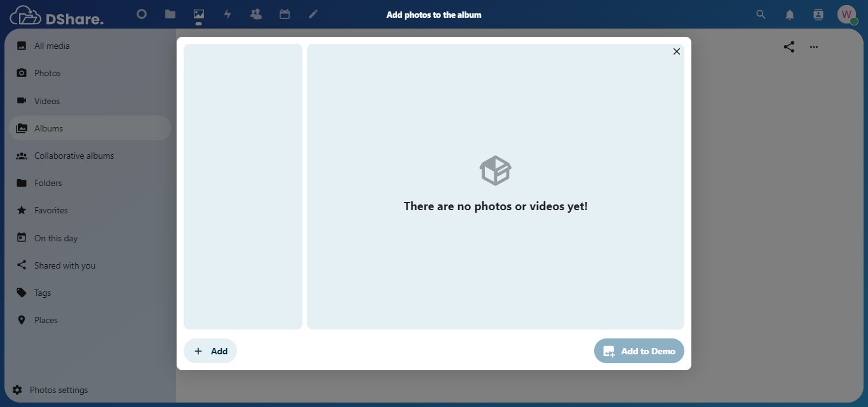Open the Notes pencil icon
868x407 pixels.
click(x=313, y=15)
